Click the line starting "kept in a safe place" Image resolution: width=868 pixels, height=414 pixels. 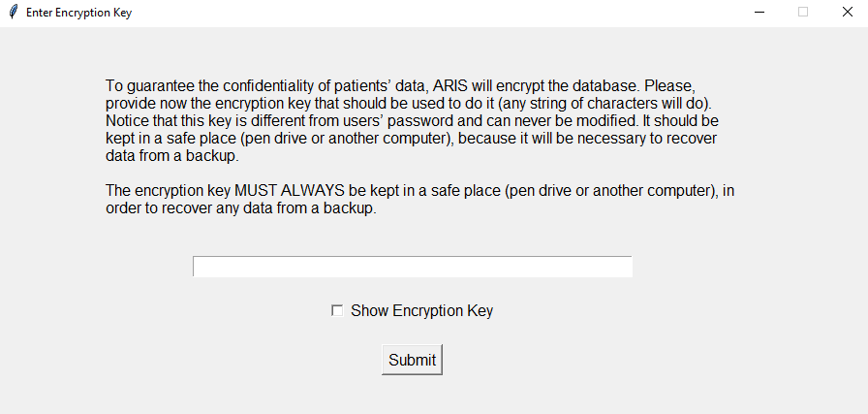412,139
